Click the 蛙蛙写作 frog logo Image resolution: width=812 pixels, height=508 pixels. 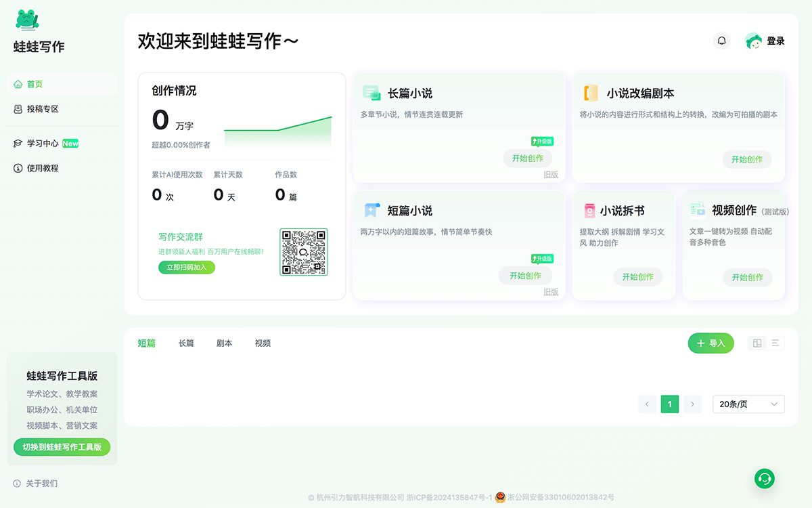[x=27, y=20]
